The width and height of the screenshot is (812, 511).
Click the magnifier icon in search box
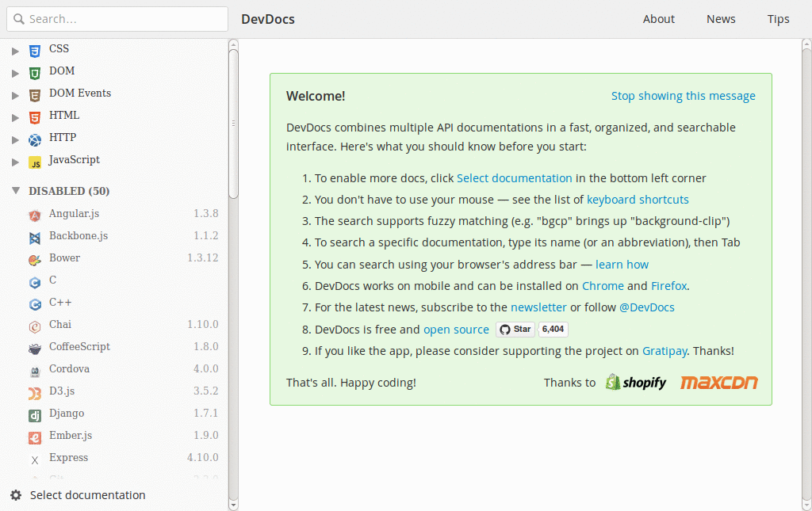tap(19, 19)
